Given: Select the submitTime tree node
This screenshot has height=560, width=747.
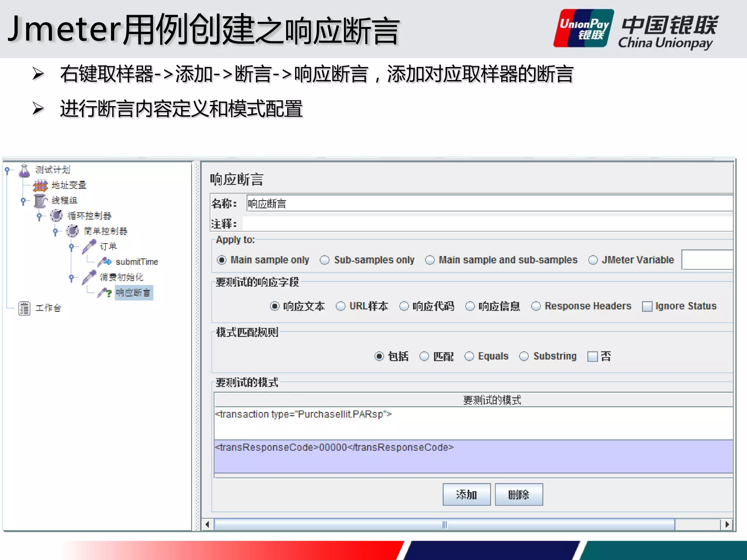Looking at the screenshot, I should 137,262.
